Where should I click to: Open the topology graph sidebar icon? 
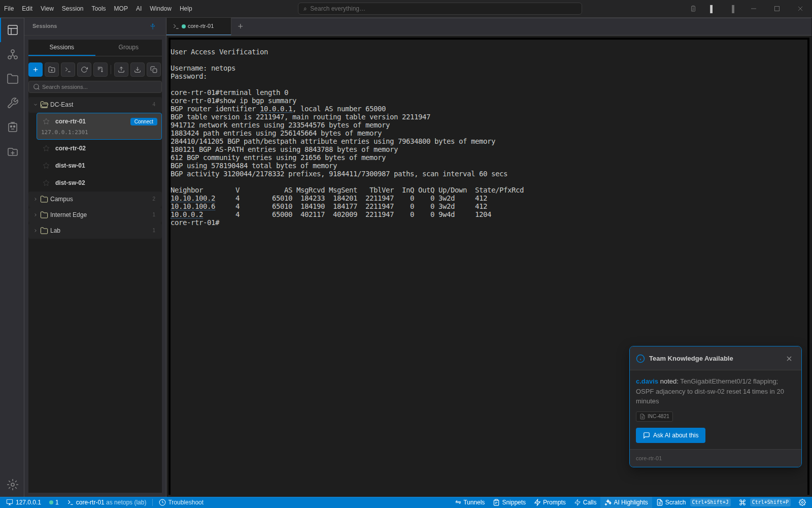pyautogui.click(x=13, y=54)
